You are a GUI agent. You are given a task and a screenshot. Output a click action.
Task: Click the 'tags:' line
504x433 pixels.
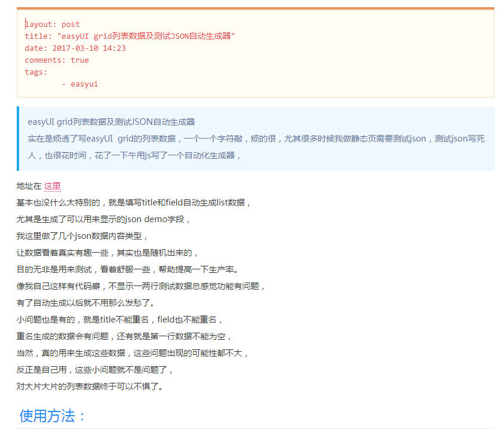click(x=36, y=72)
